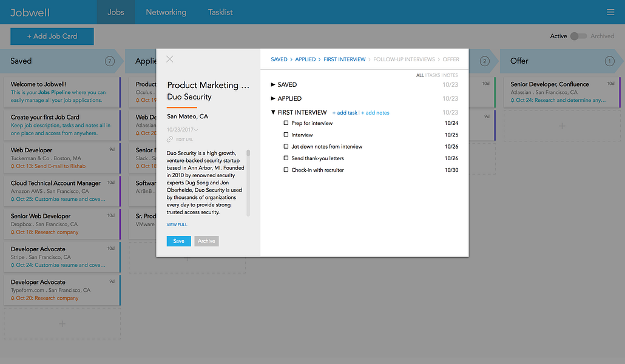This screenshot has height=364, width=625.
Task: Click the Jobwell logo
Action: tap(30, 12)
